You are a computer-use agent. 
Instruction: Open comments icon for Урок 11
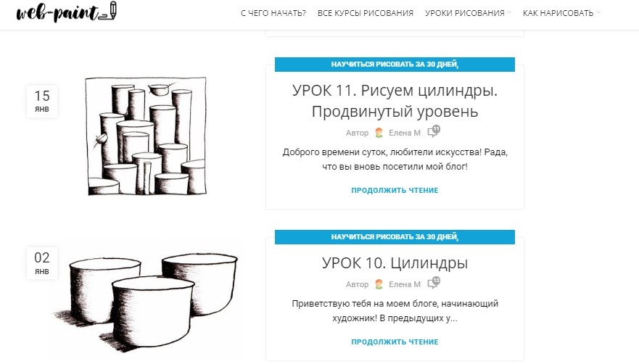[434, 131]
